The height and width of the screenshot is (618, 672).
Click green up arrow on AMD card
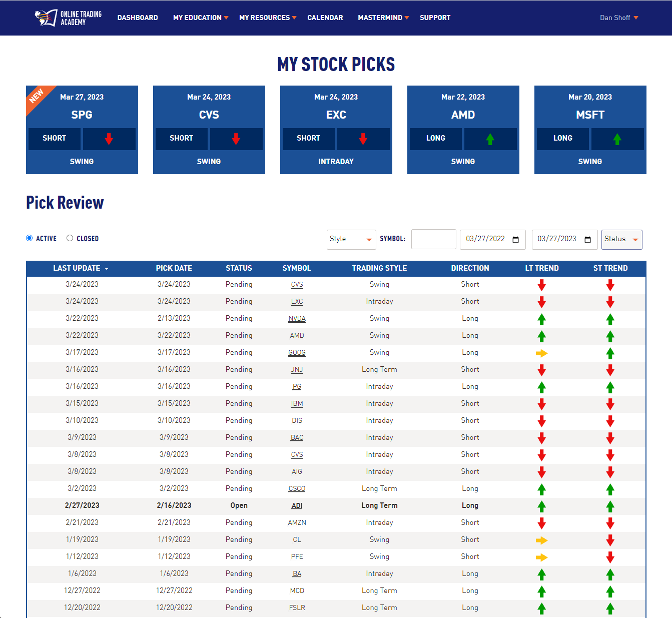[490, 139]
